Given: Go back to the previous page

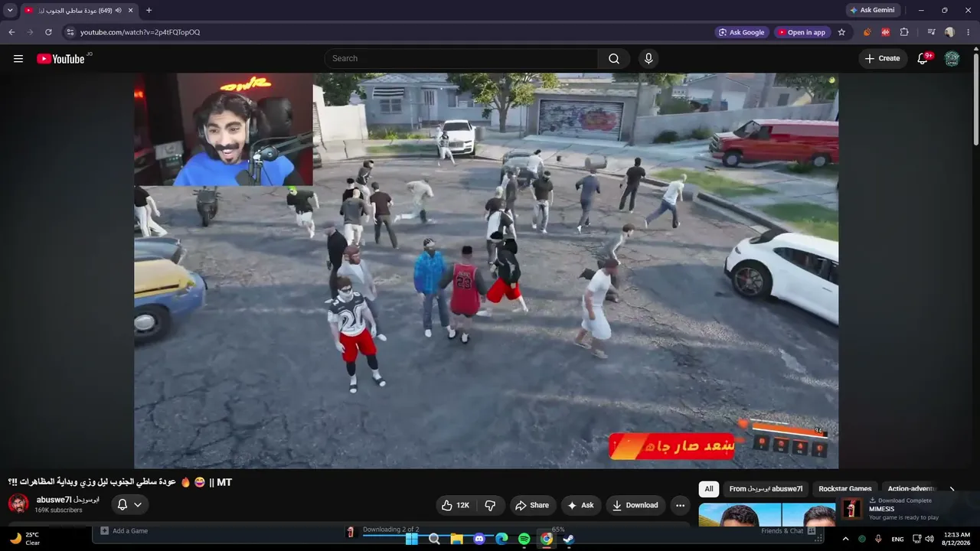Looking at the screenshot, I should (x=11, y=32).
